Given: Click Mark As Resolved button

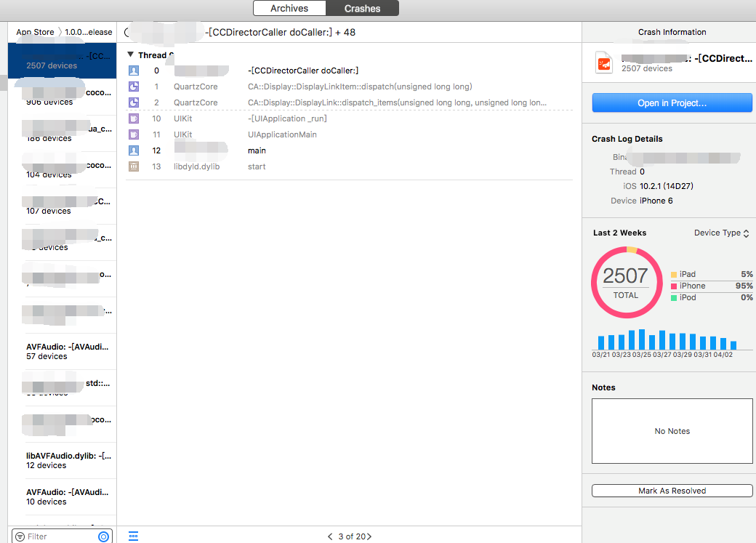Looking at the screenshot, I should 672,491.
